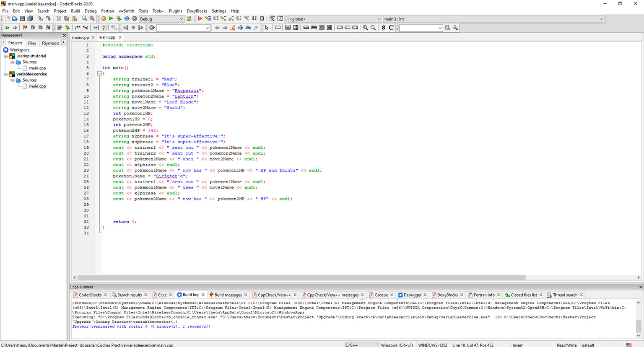Undo the last edit
Viewport: 644px width, 347px height.
coord(41,19)
